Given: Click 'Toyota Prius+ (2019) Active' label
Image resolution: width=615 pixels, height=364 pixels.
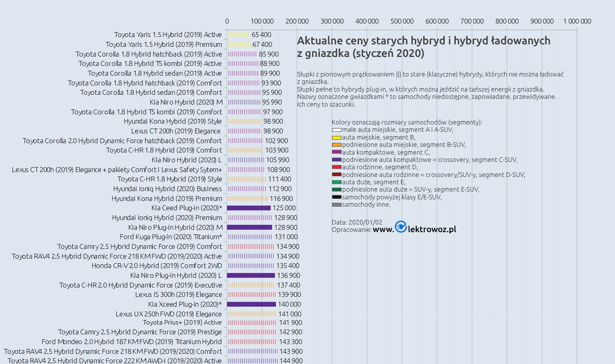Looking at the screenshot, I should (182, 323).
